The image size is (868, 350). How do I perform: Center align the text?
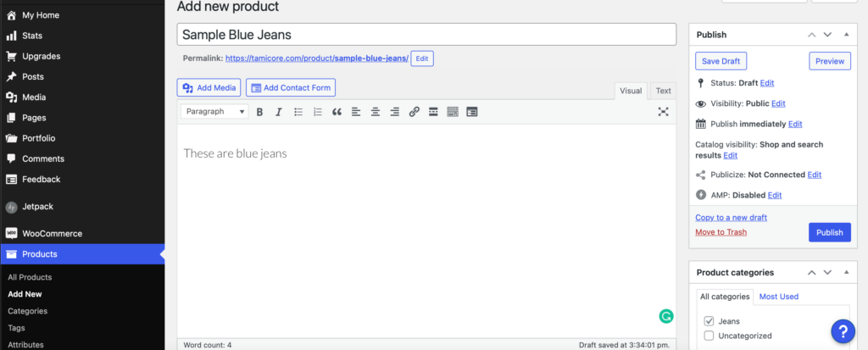click(x=375, y=112)
